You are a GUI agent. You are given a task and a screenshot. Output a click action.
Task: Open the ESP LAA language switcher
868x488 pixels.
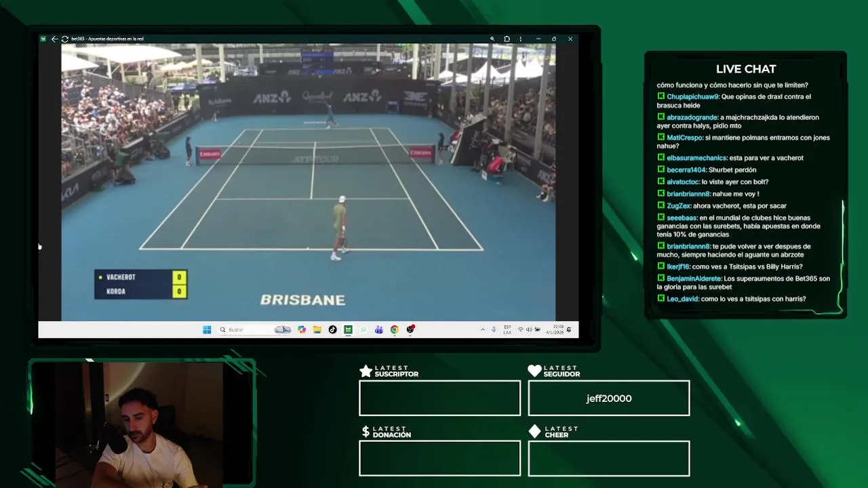507,329
